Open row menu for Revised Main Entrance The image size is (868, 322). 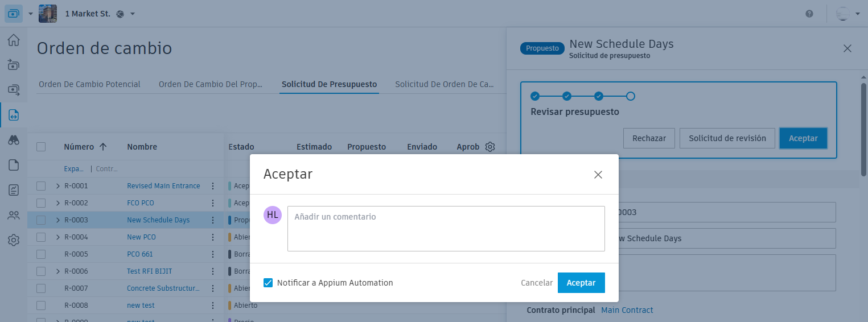(x=213, y=186)
